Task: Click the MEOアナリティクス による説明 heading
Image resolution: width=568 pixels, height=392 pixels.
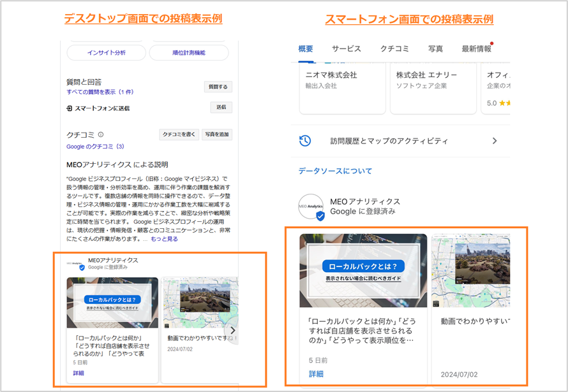Action: coord(117,165)
